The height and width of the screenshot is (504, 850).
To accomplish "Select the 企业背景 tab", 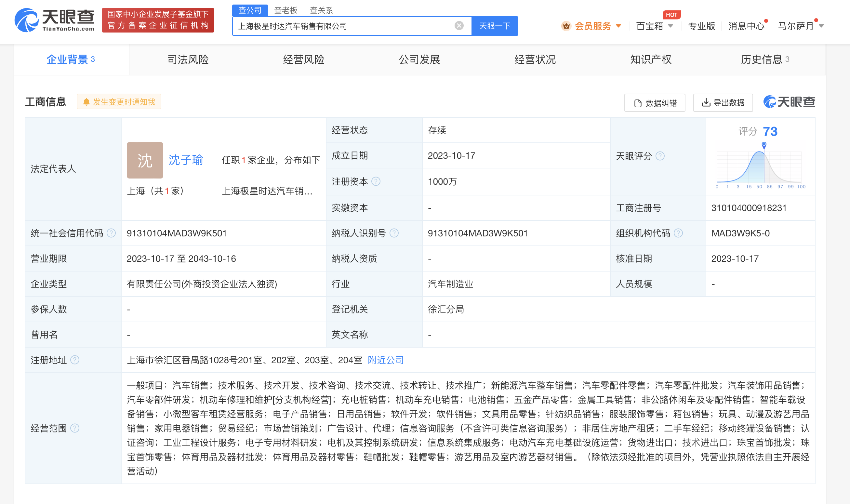I will coord(71,60).
